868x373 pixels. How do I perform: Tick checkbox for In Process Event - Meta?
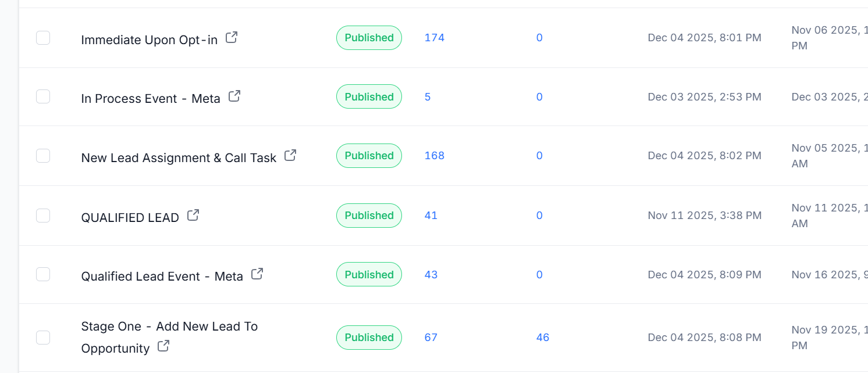[43, 96]
